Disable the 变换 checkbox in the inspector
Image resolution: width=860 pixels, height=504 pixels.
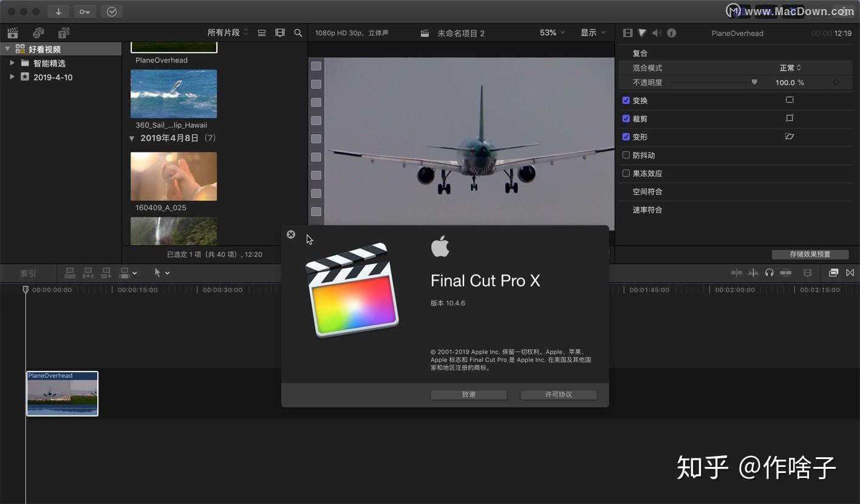click(x=626, y=100)
